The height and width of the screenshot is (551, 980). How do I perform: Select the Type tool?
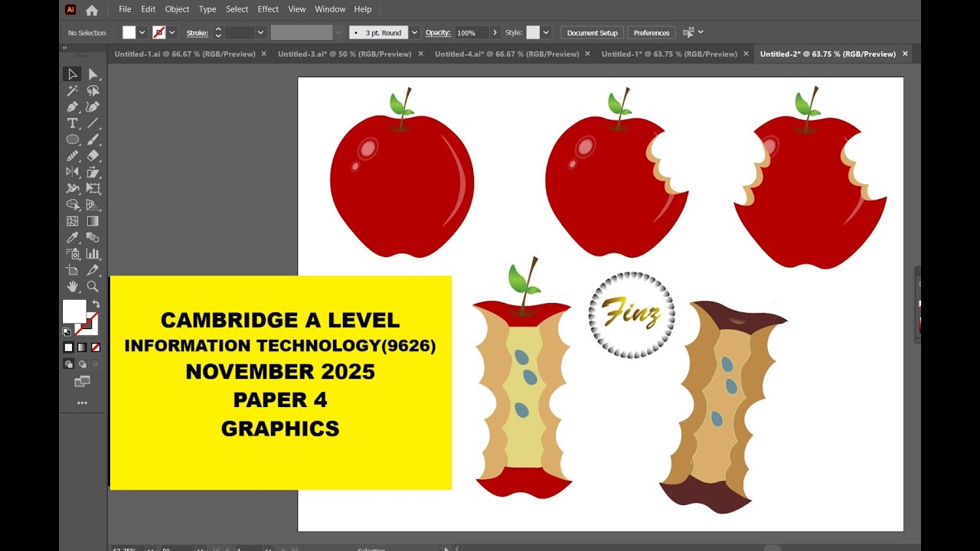pos(72,123)
